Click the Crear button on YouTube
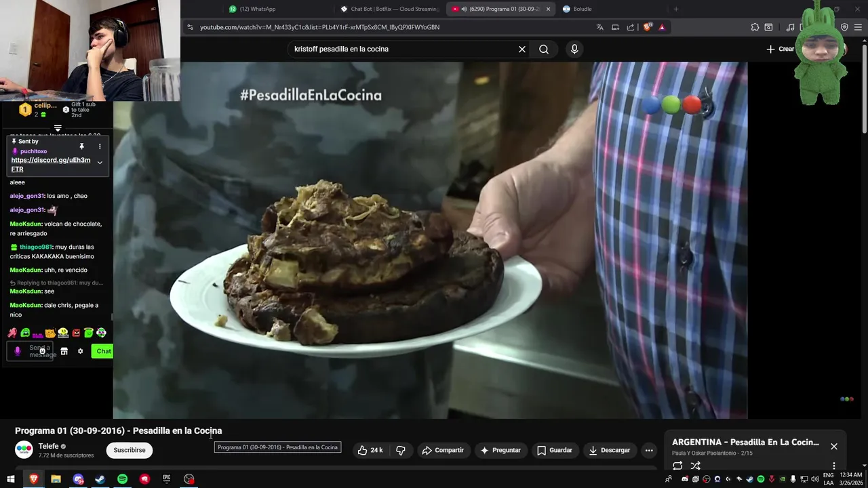This screenshot has height=488, width=868. pos(780,49)
